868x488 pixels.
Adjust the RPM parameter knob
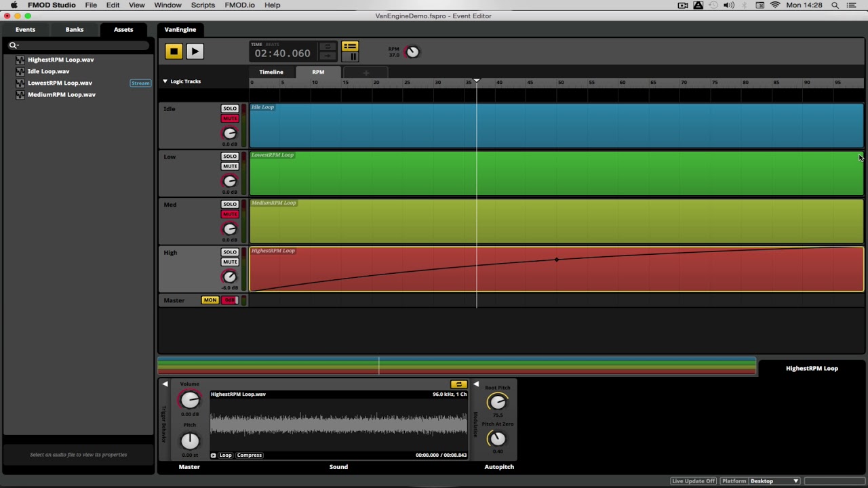coord(412,52)
